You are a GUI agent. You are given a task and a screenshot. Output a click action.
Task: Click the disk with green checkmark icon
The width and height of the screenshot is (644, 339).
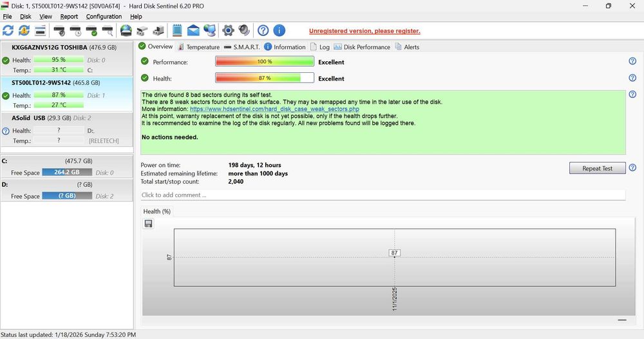(x=91, y=30)
